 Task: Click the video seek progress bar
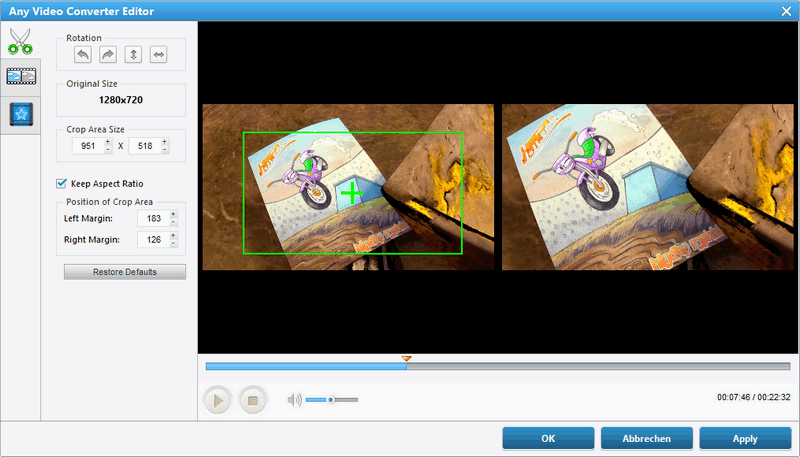[498, 366]
